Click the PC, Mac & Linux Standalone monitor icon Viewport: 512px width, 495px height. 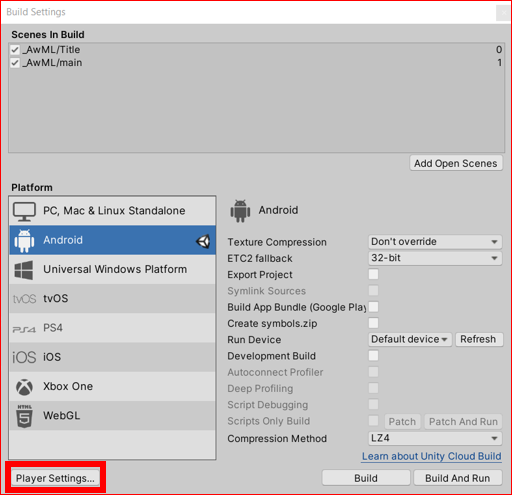24,211
